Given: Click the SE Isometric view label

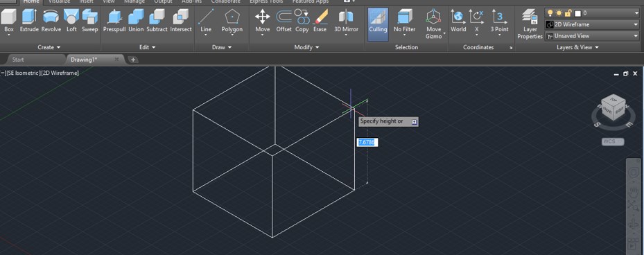Looking at the screenshot, I should pyautogui.click(x=24, y=73).
